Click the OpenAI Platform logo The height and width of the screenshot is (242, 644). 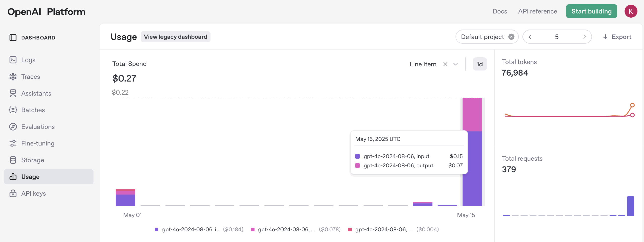point(46,12)
